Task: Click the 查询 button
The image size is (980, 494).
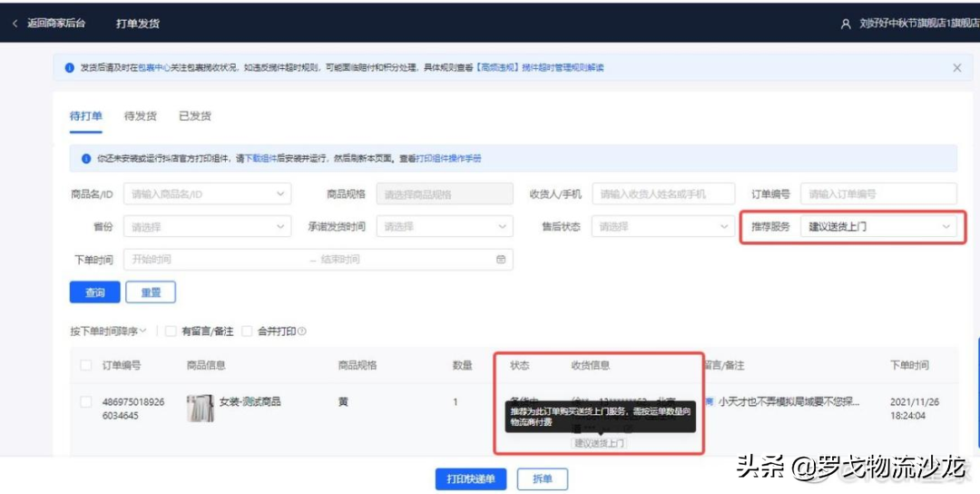Action: tap(94, 292)
